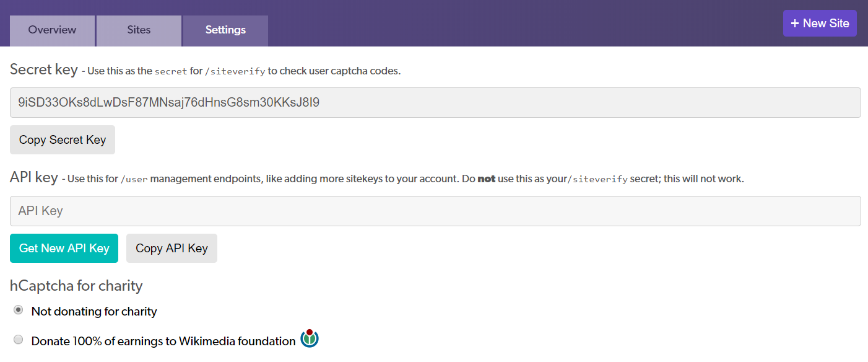Click the '/user' code text in description
The width and height of the screenshot is (868, 362).
pos(134,179)
